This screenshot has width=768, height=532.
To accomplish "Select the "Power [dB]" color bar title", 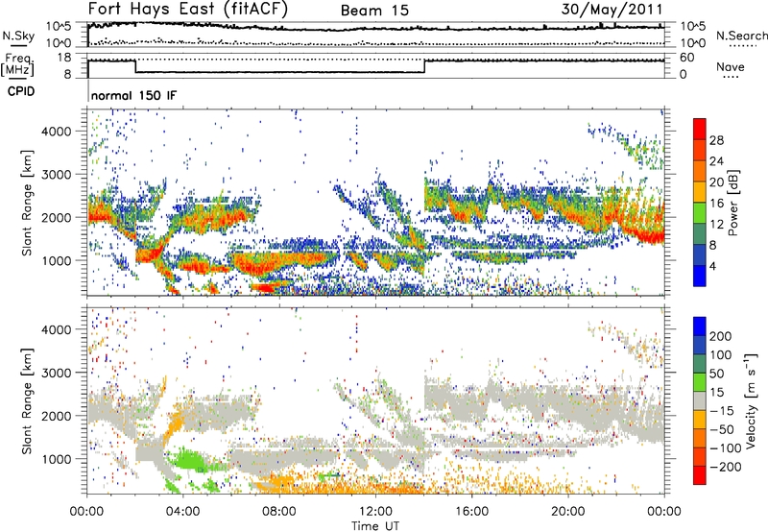I will (732, 203).
